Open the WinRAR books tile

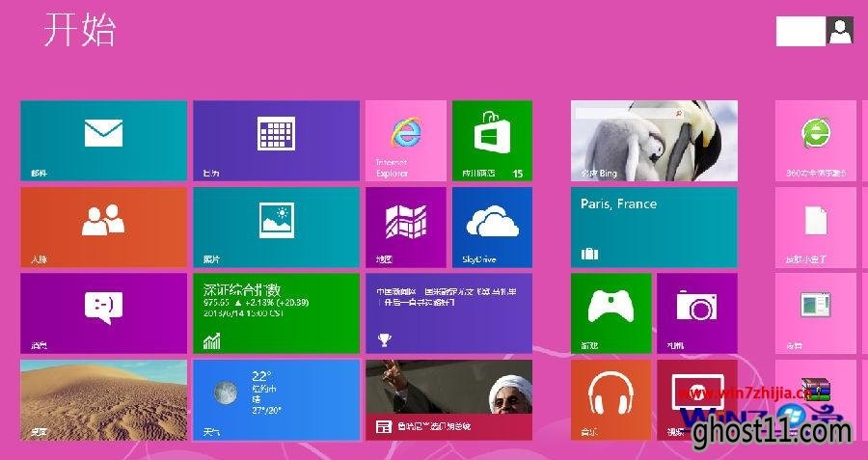click(x=816, y=400)
